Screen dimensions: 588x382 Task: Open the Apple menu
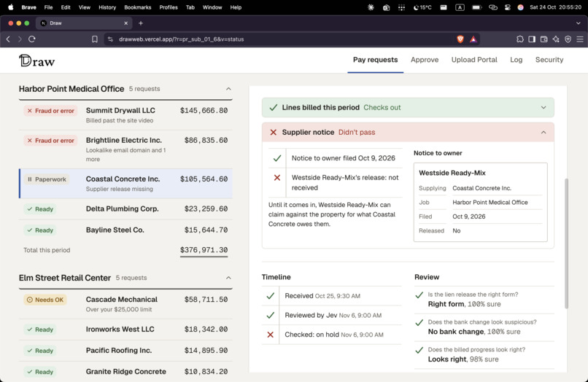(x=10, y=7)
